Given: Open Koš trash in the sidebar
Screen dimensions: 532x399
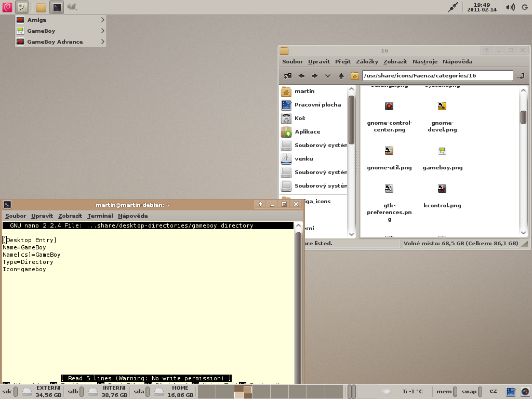Looking at the screenshot, I should point(314,118).
